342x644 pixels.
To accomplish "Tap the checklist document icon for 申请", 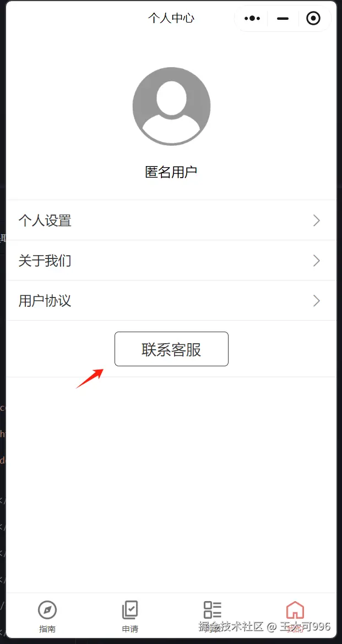I will coord(130,610).
